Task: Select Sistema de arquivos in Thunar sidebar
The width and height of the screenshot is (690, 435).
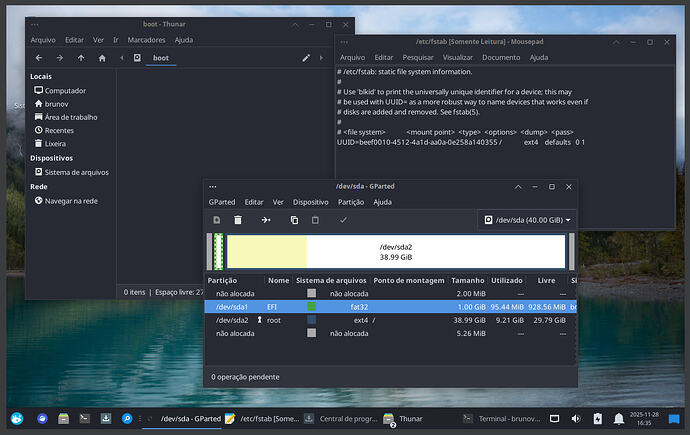Action: click(x=76, y=172)
